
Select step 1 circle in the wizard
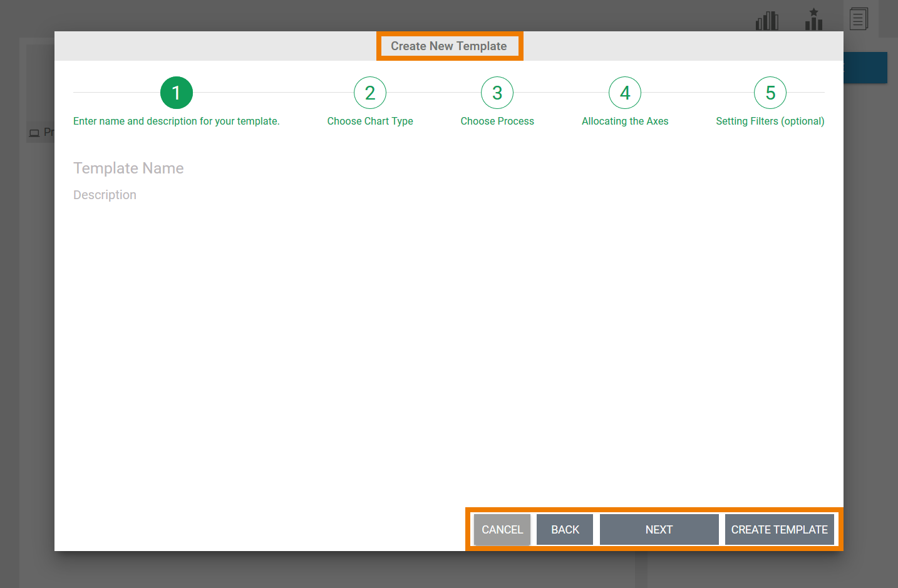(177, 93)
